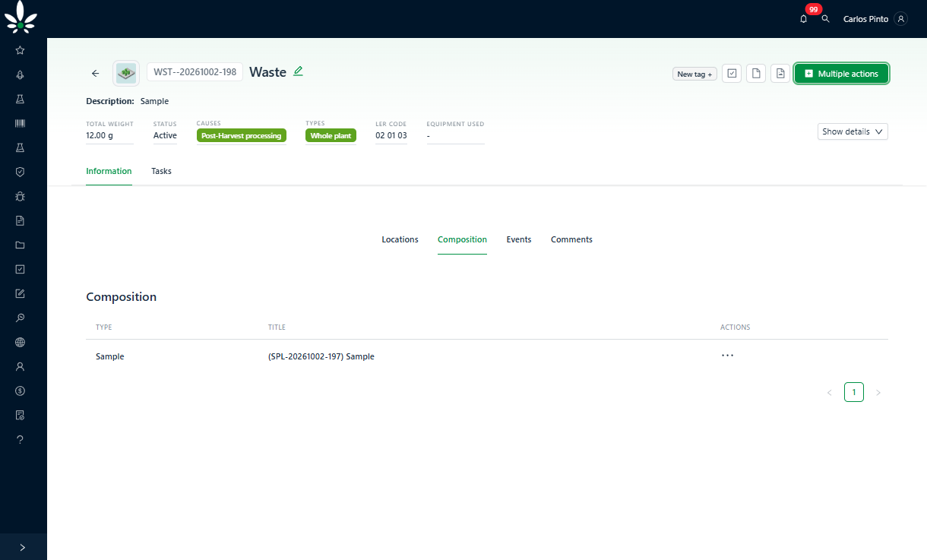This screenshot has height=560, width=927.
Task: Open the Locations sub-tab
Action: (400, 239)
